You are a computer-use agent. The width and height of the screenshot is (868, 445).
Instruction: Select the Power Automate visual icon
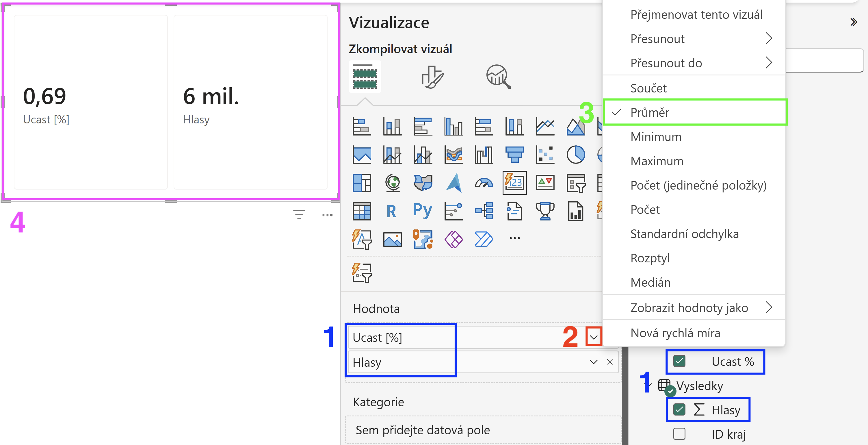pos(484,239)
